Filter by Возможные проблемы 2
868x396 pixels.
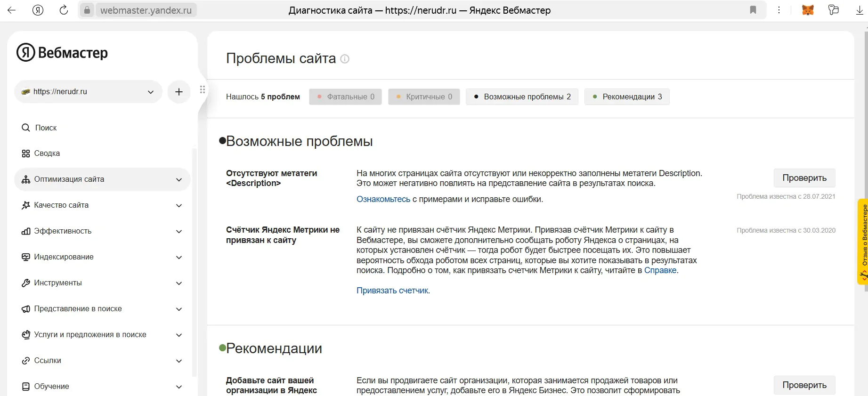tap(522, 97)
